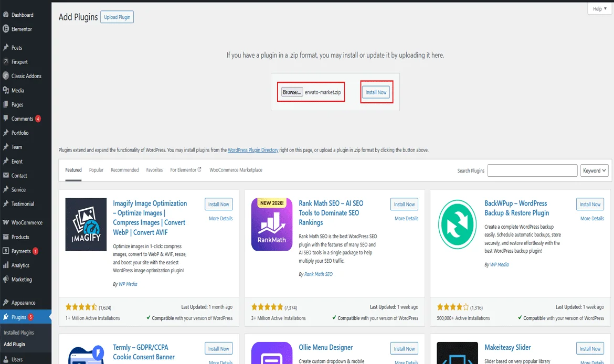Click the Comments bubble icon
Screen dimensions: 614x364
6,118
